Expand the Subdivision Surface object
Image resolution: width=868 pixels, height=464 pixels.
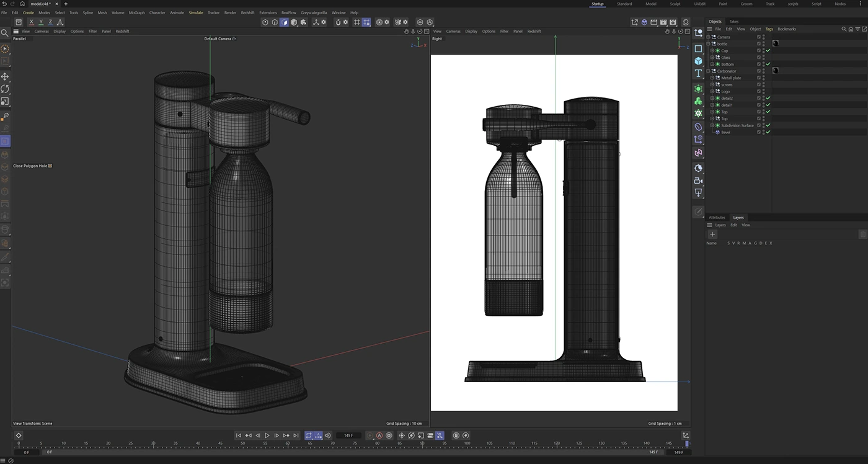click(712, 126)
